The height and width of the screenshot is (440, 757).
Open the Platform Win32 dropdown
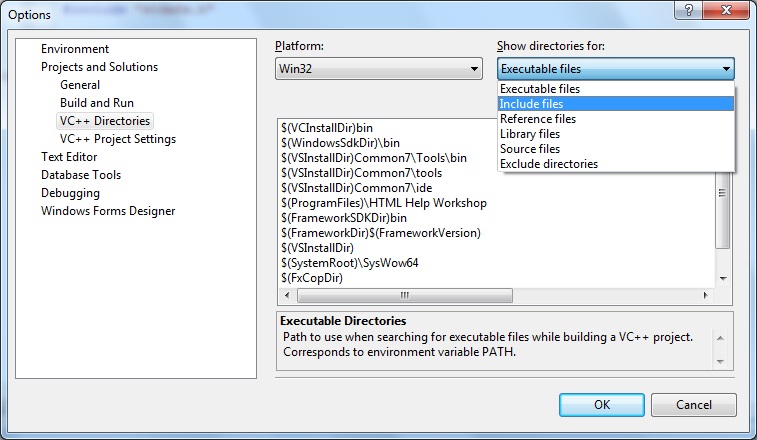(379, 69)
